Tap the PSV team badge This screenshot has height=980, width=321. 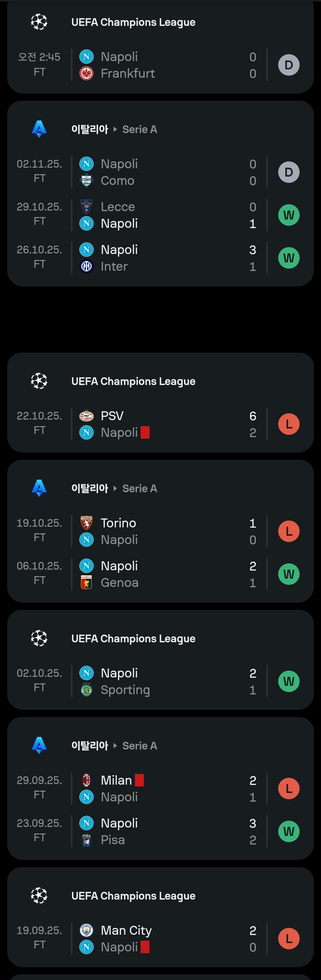(86, 416)
